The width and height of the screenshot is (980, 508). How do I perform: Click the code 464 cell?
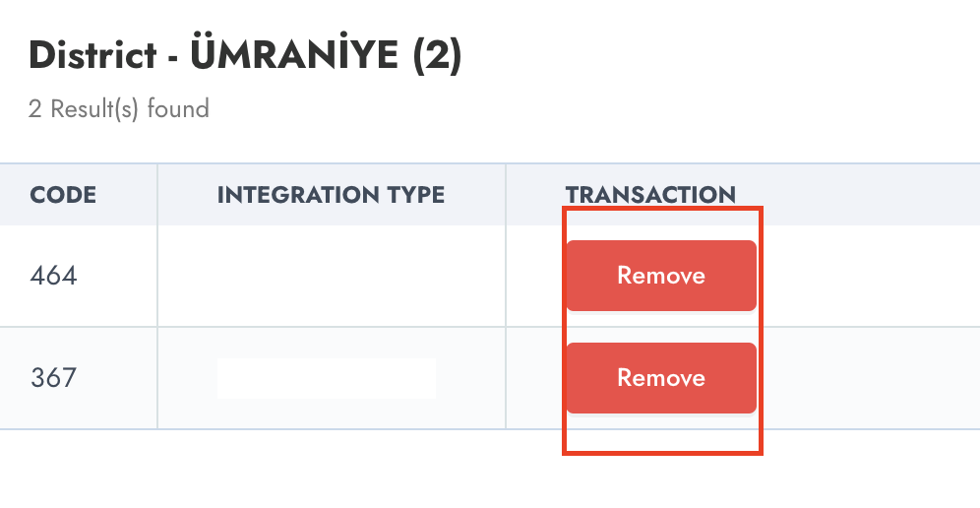pyautogui.click(x=54, y=276)
